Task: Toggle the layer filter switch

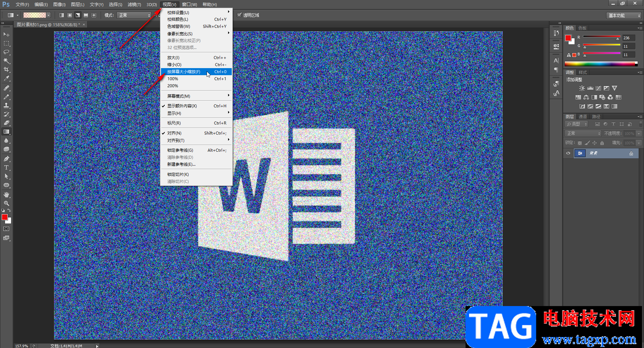Action: tap(641, 124)
